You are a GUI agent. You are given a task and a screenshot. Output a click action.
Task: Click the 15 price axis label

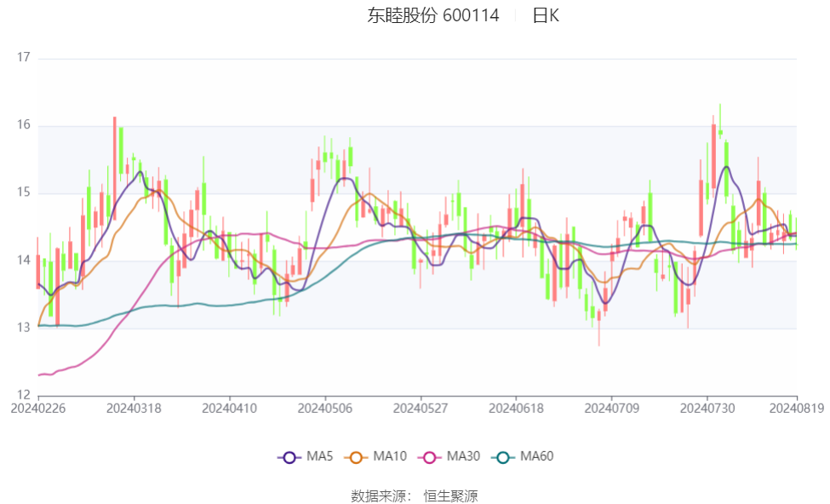pyautogui.click(x=23, y=192)
